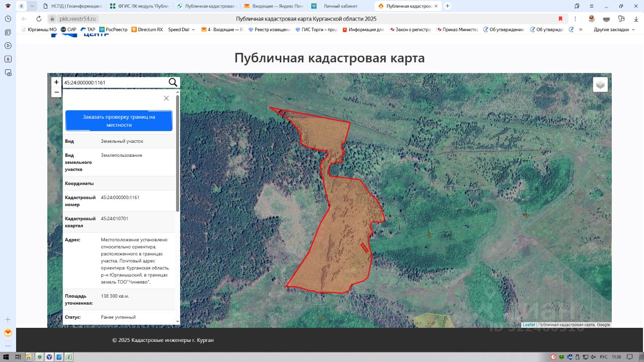Open Excel from the taskbar
The height and width of the screenshot is (362, 644).
tap(68, 357)
